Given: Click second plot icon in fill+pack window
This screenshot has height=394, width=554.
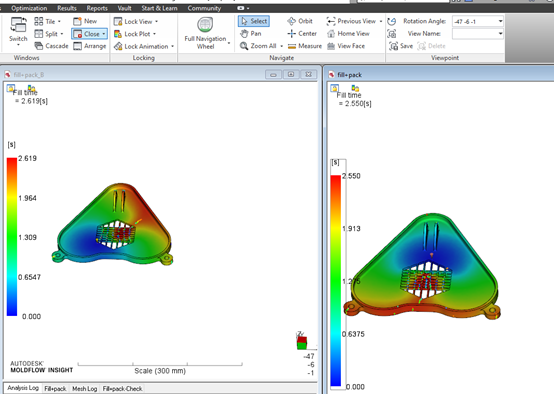Looking at the screenshot, I should [x=355, y=88].
